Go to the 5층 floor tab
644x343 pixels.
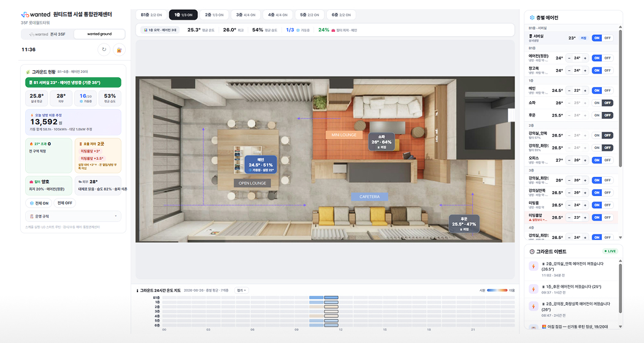click(x=309, y=15)
